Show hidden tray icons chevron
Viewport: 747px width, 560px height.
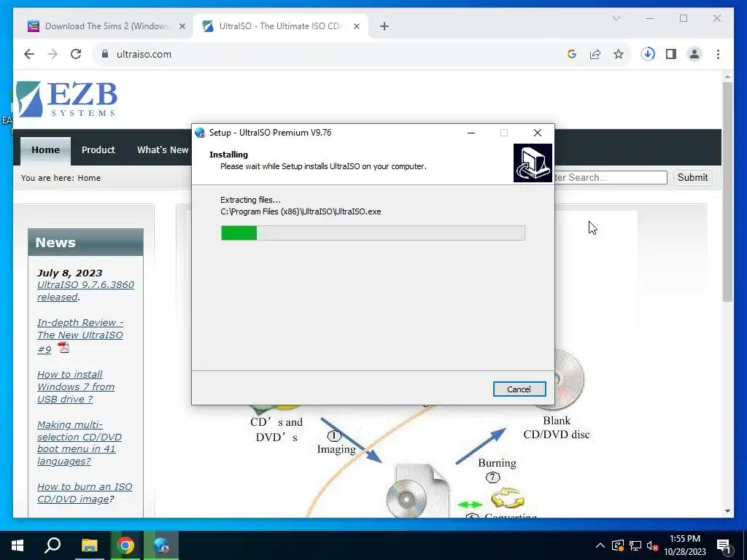(x=600, y=545)
